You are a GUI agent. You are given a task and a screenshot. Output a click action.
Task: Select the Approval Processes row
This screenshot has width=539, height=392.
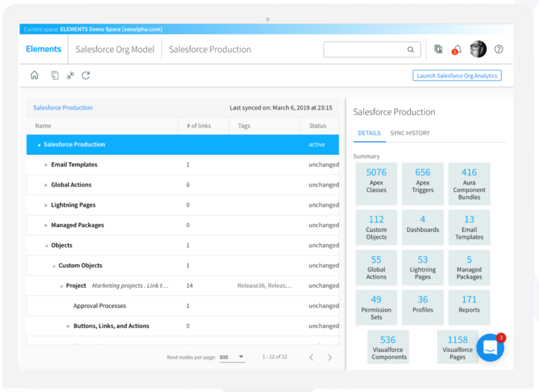(x=183, y=306)
